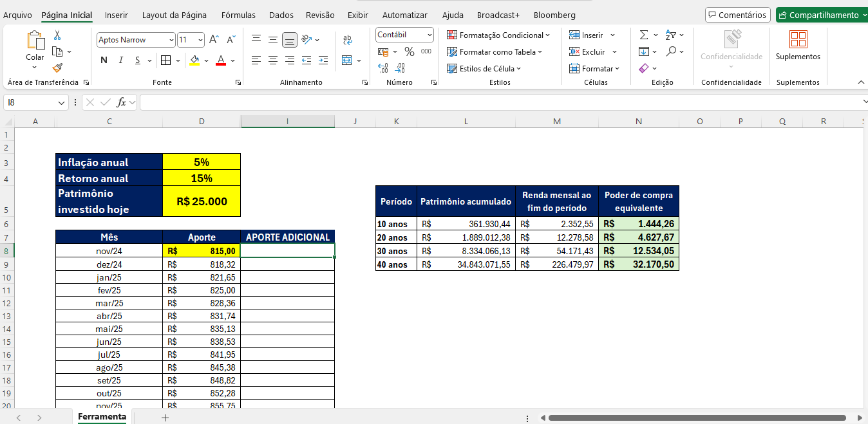This screenshot has height=424, width=868.
Task: Select the Ferramenta sheet tab
Action: pos(102,417)
